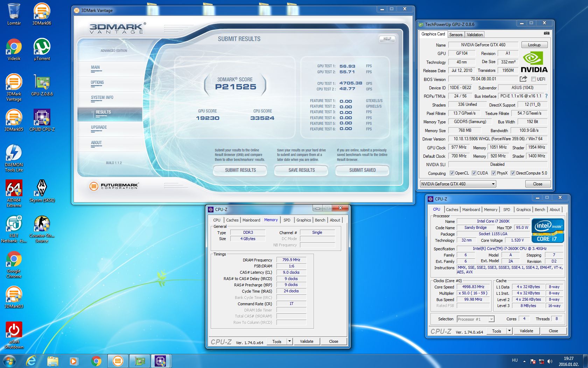Click the Bus Interface question mark icon
588x368 pixels.
pyautogui.click(x=546, y=96)
